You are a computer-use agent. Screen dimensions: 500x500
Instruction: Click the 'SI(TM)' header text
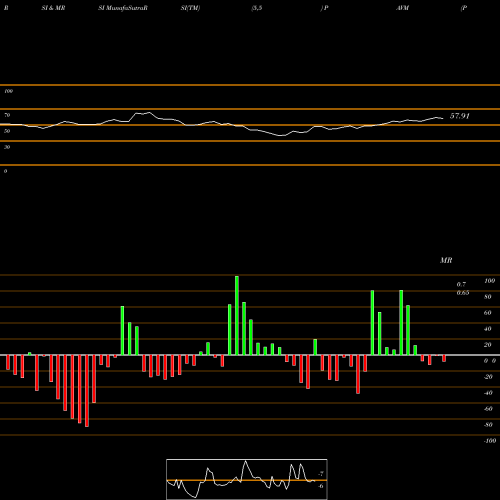[190, 8]
